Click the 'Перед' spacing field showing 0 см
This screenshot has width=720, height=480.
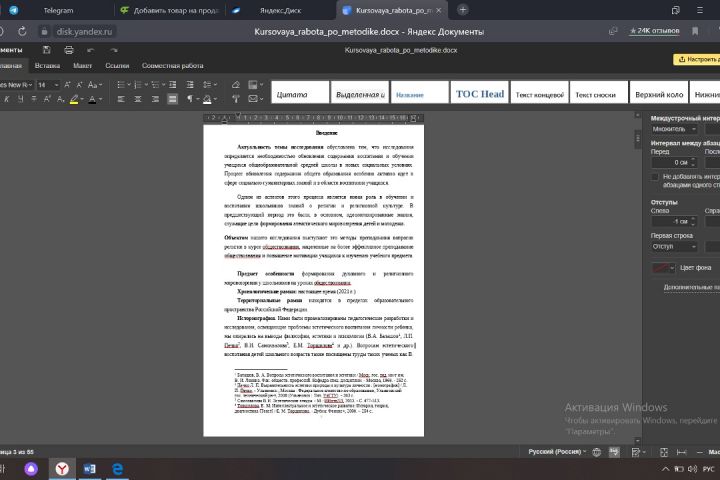[x=674, y=162]
